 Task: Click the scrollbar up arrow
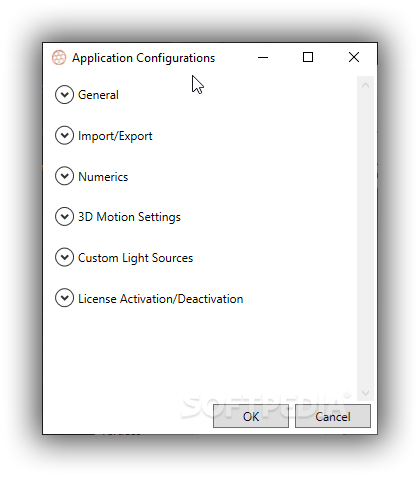365,85
